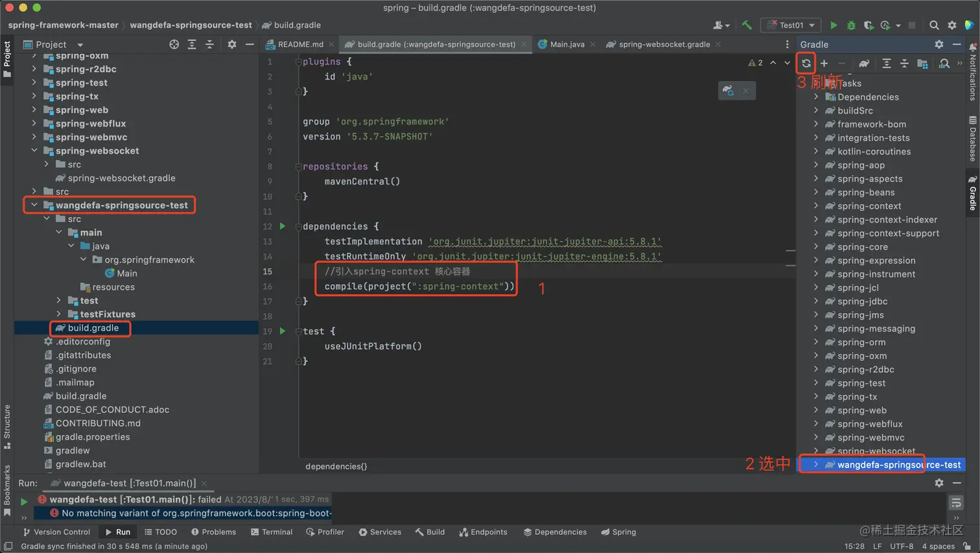Open the Profiler tool window
980x553 pixels.
tap(325, 532)
